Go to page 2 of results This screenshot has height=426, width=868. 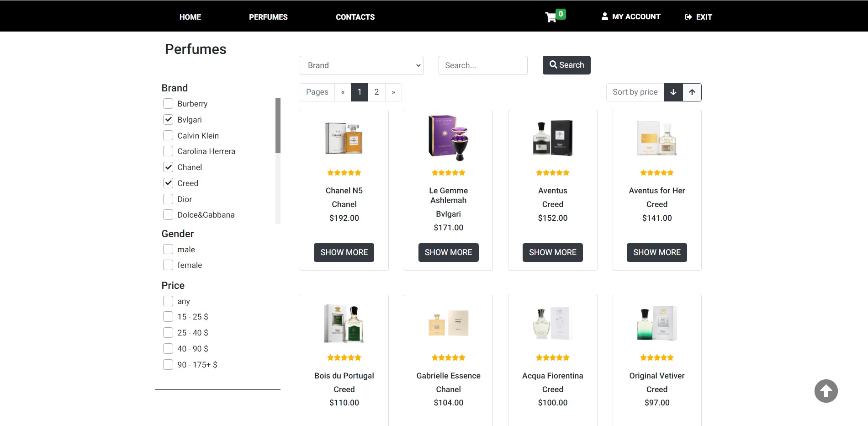(376, 92)
